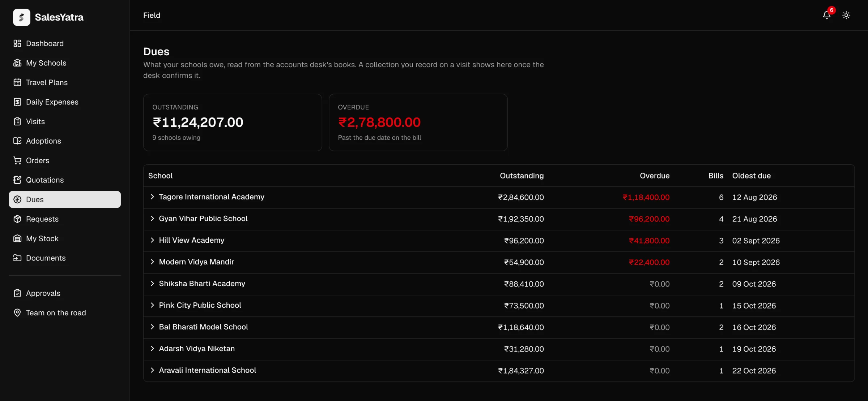
Task: Click the Oldest due column header
Action: tap(752, 176)
